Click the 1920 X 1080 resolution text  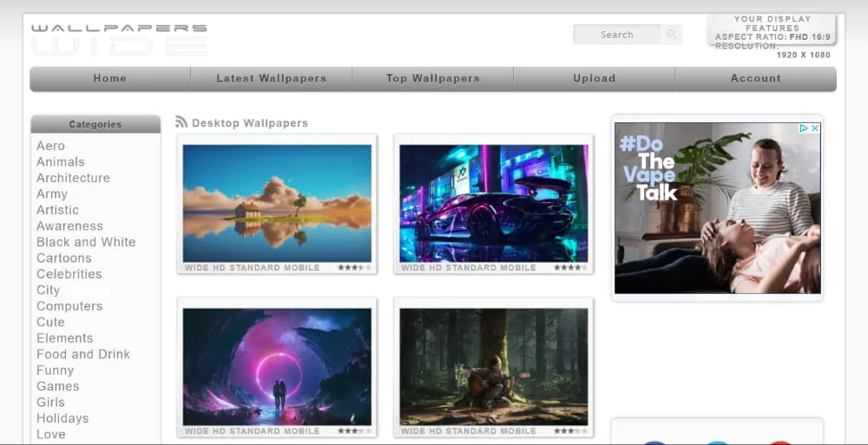pyautogui.click(x=803, y=55)
